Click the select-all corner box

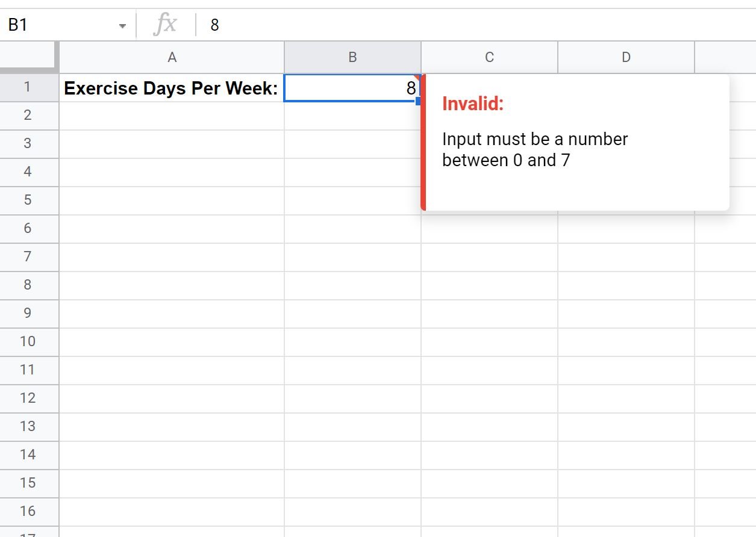coord(29,57)
